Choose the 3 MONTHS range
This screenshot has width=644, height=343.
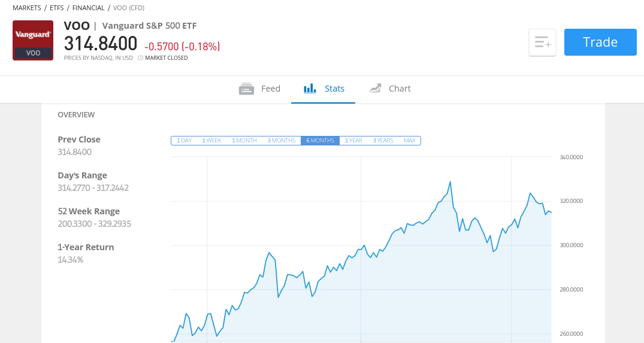[282, 140]
